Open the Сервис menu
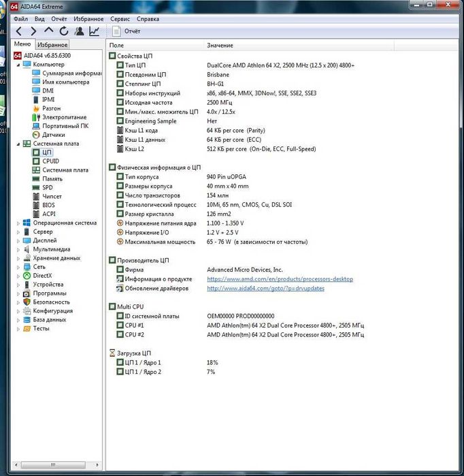This screenshot has width=464, height=476. coord(120,19)
